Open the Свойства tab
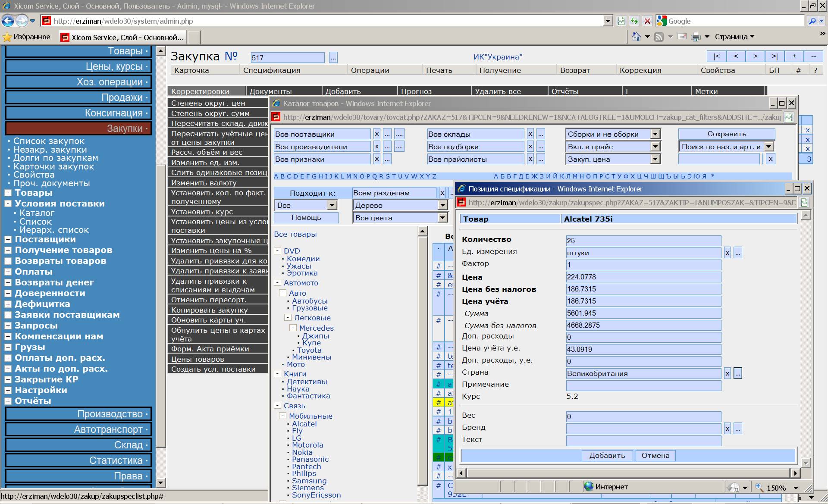The width and height of the screenshot is (828, 504). tap(718, 70)
